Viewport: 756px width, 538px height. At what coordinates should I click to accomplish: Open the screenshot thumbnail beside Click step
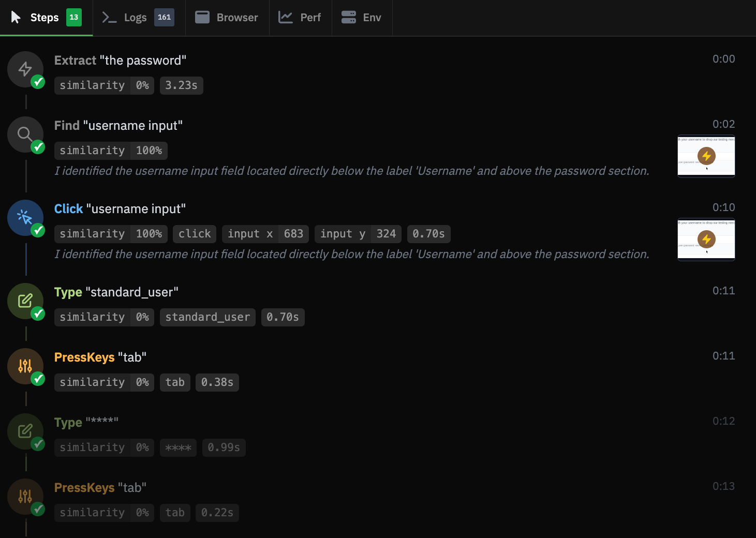click(x=706, y=240)
